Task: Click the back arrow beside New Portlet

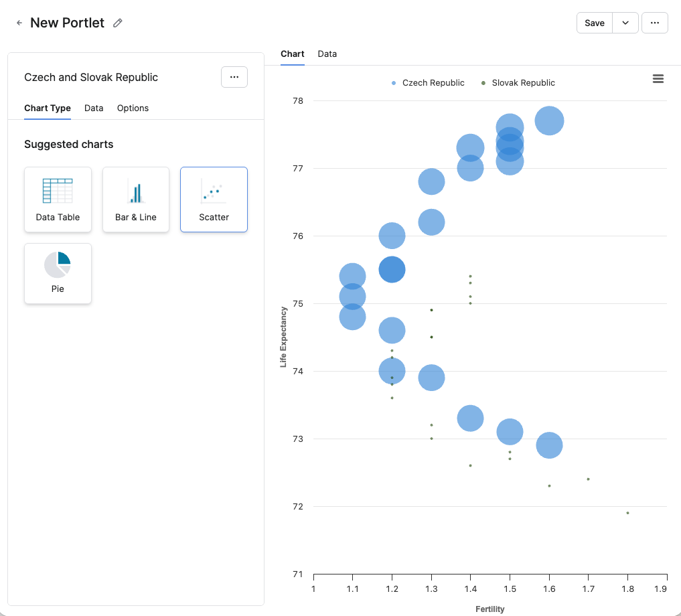Action: pos(19,23)
